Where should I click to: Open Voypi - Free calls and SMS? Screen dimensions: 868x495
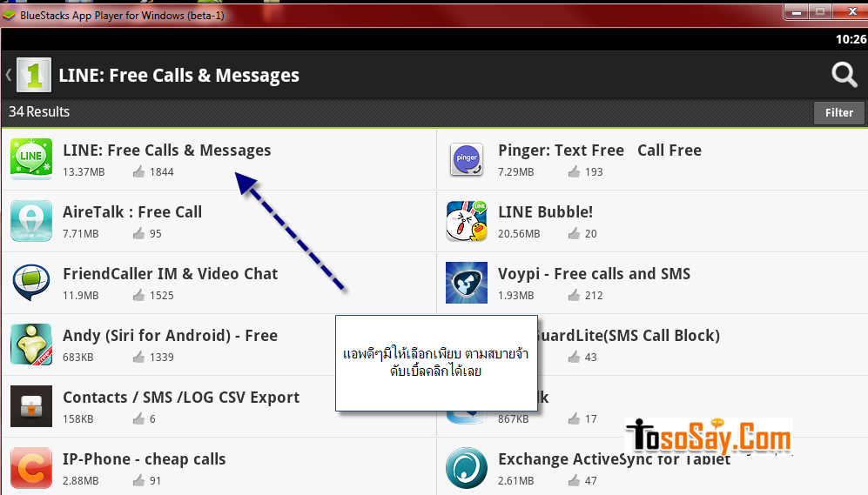594,274
